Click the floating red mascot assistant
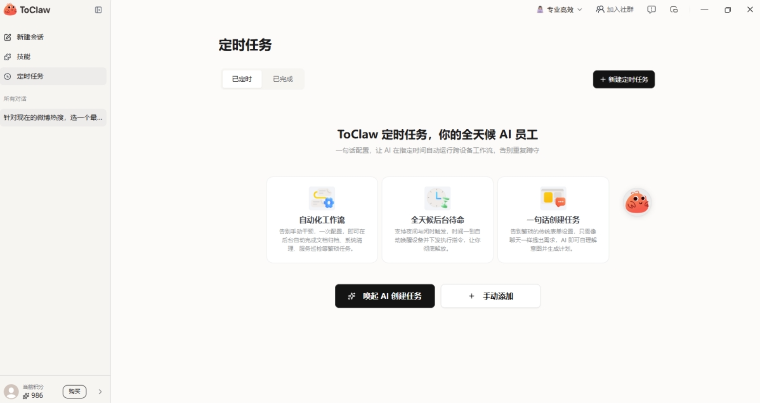The image size is (760, 403). 637,202
